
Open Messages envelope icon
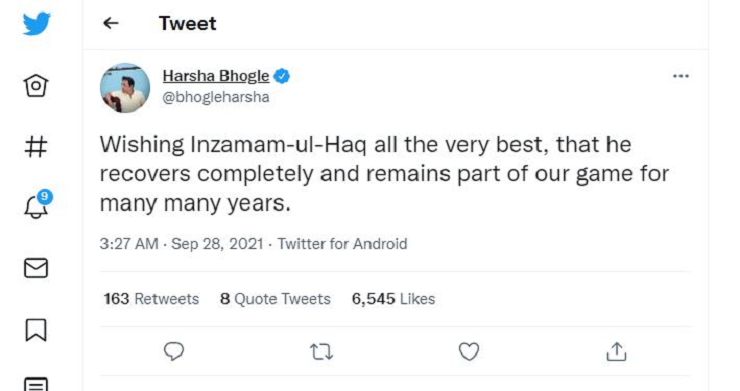[x=36, y=268]
